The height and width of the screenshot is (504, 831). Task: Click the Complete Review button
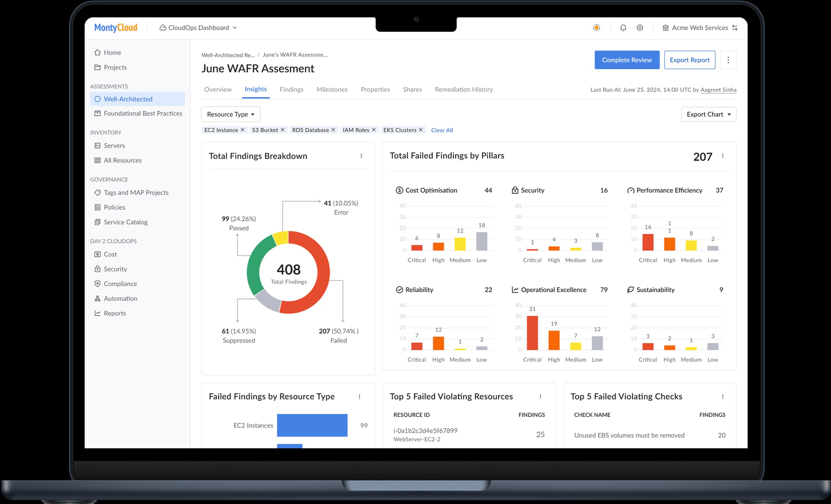click(627, 60)
